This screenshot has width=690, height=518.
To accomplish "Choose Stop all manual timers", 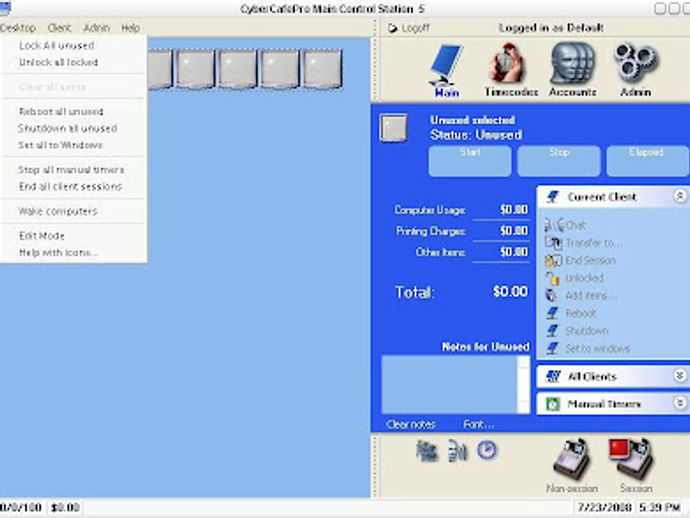I will tap(73, 170).
